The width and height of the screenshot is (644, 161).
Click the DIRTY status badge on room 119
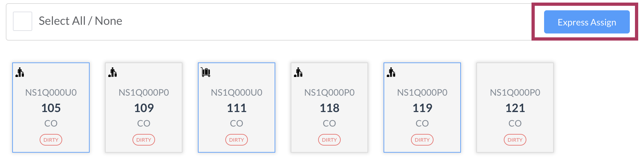coord(422,140)
